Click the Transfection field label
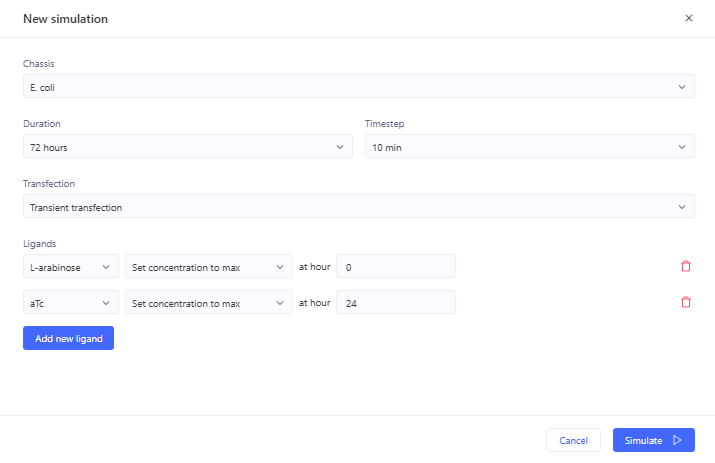The height and width of the screenshot is (463, 715). pyautogui.click(x=49, y=183)
